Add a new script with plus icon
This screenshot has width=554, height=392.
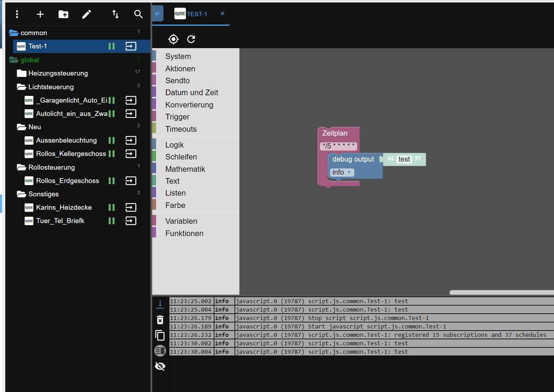coord(40,14)
